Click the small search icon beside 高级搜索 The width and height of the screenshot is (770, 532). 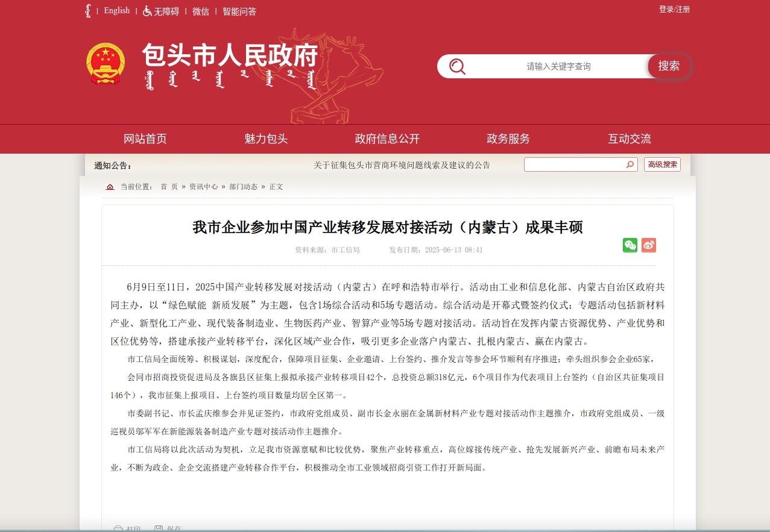[630, 164]
